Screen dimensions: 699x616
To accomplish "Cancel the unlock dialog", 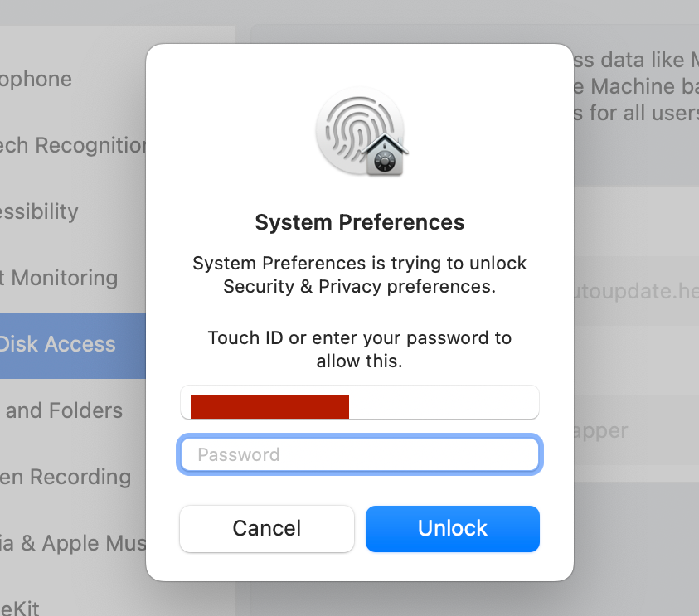I will pos(267,528).
